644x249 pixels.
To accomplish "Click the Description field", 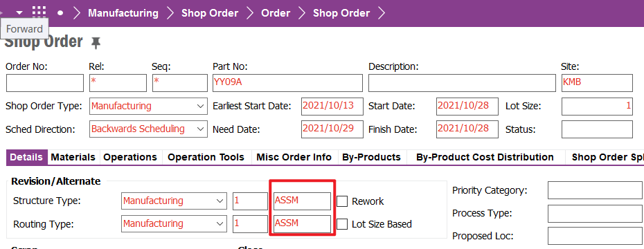I will (461, 83).
